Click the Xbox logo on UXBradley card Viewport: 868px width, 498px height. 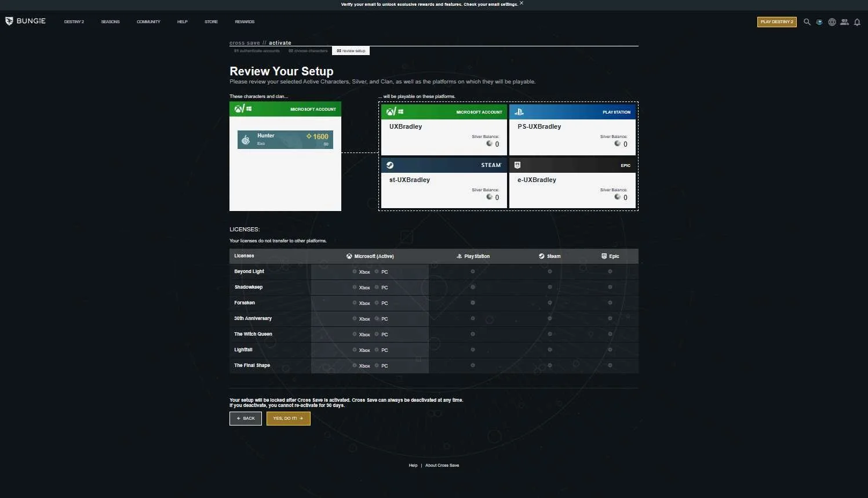coord(391,111)
